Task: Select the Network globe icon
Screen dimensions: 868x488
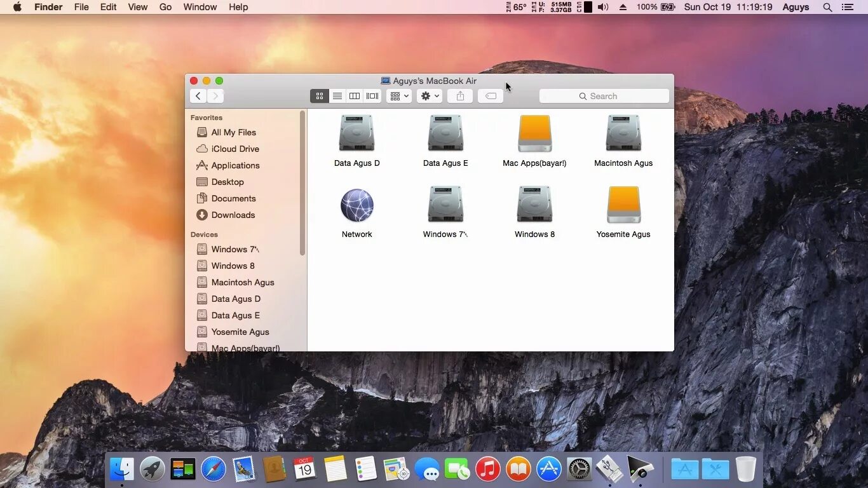Action: (356, 205)
